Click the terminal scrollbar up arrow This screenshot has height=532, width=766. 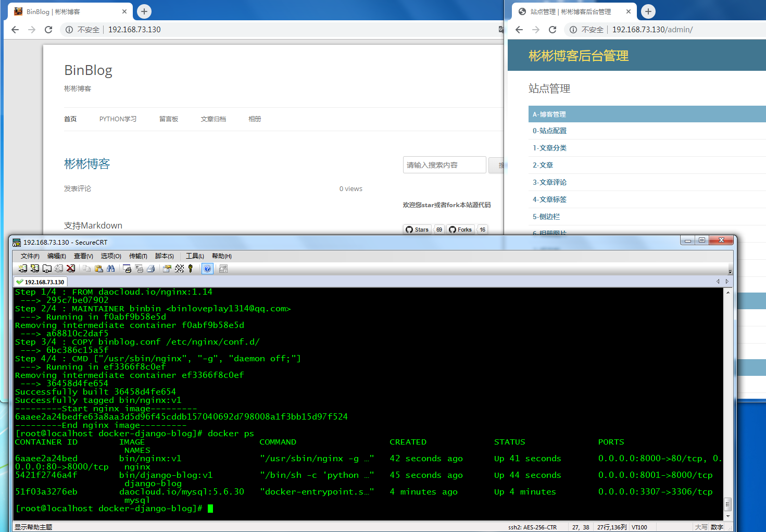[x=728, y=293]
